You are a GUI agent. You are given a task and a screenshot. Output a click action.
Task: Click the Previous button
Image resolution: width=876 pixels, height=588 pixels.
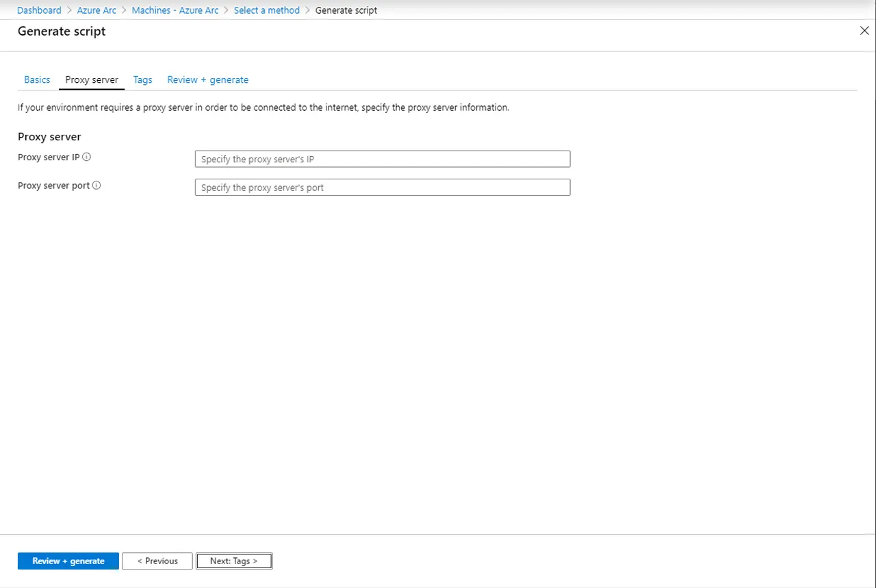[157, 561]
